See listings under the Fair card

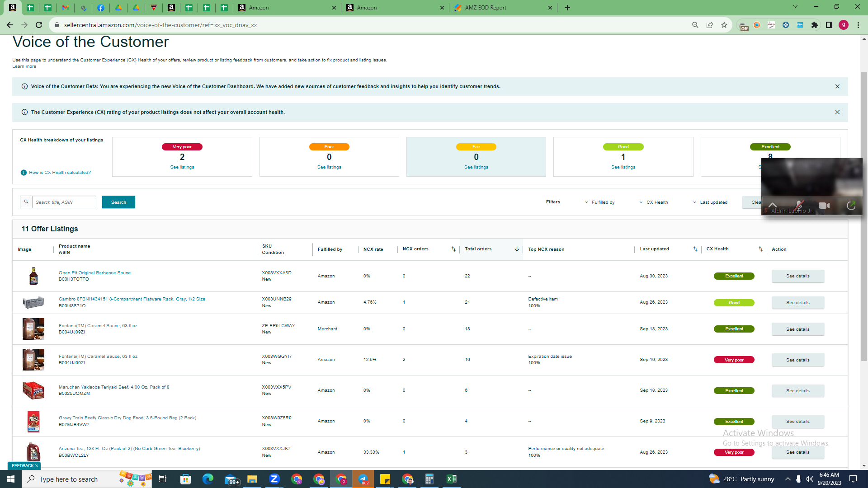[x=476, y=167]
